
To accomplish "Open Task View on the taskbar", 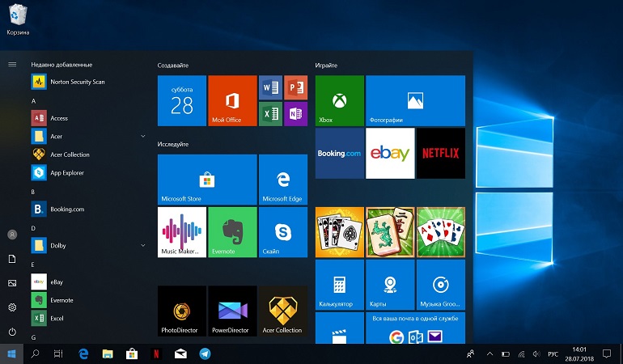I will click(58, 353).
